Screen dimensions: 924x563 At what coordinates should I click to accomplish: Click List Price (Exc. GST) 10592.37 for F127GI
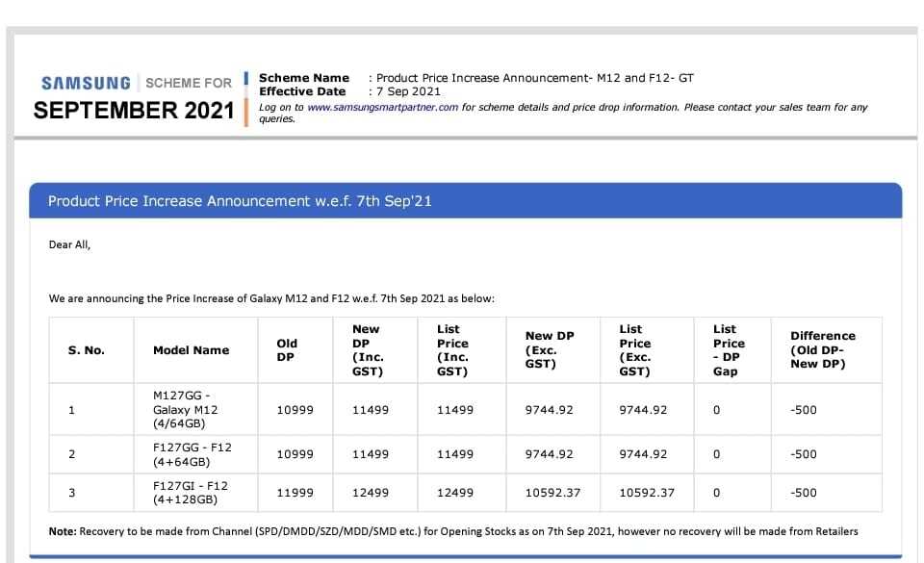(x=647, y=493)
